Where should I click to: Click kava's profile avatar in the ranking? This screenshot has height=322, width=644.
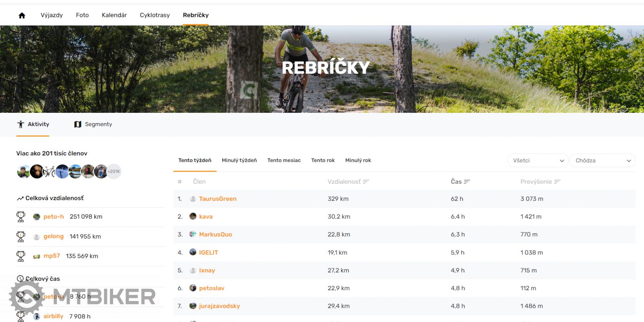[193, 216]
